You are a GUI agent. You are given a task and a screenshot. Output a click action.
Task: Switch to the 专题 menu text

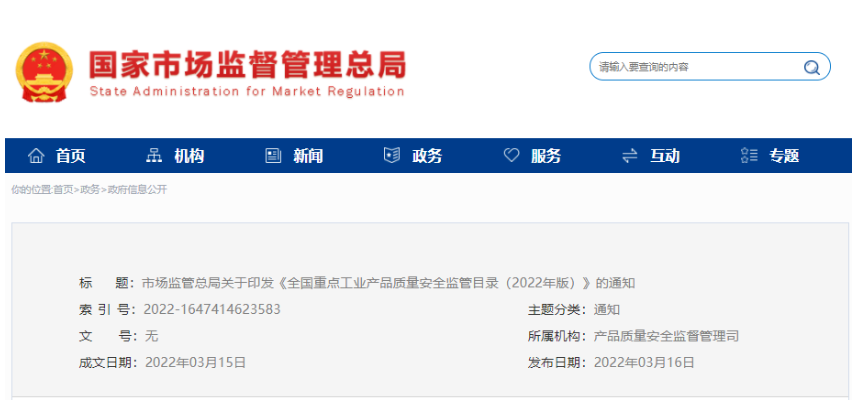(x=784, y=156)
